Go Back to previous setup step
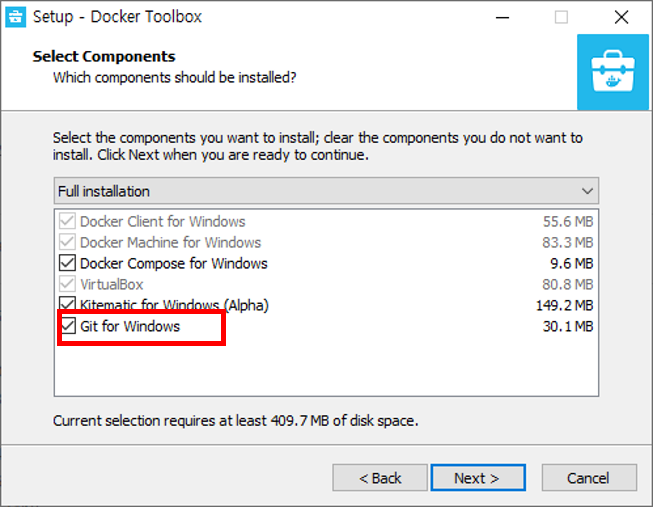653x507 pixels. 380,478
